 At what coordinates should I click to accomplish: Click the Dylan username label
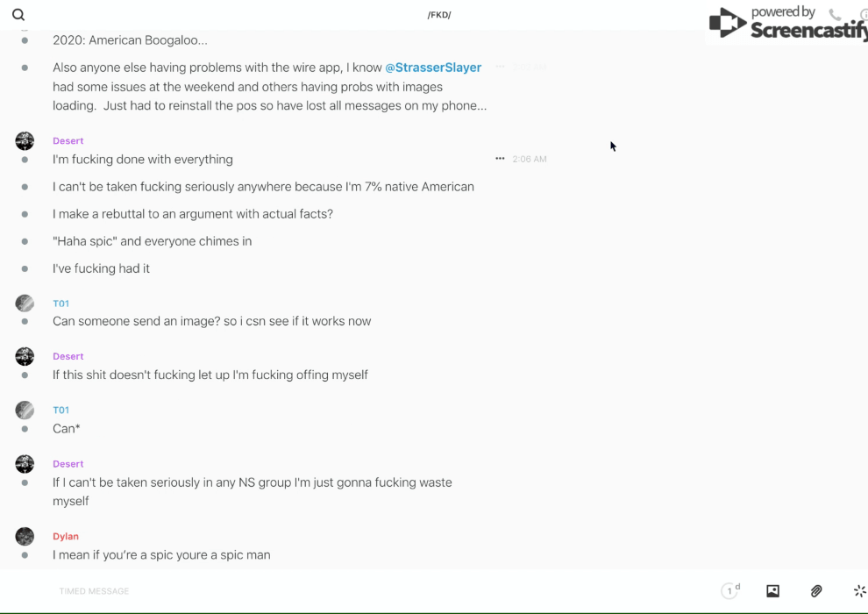coord(66,536)
